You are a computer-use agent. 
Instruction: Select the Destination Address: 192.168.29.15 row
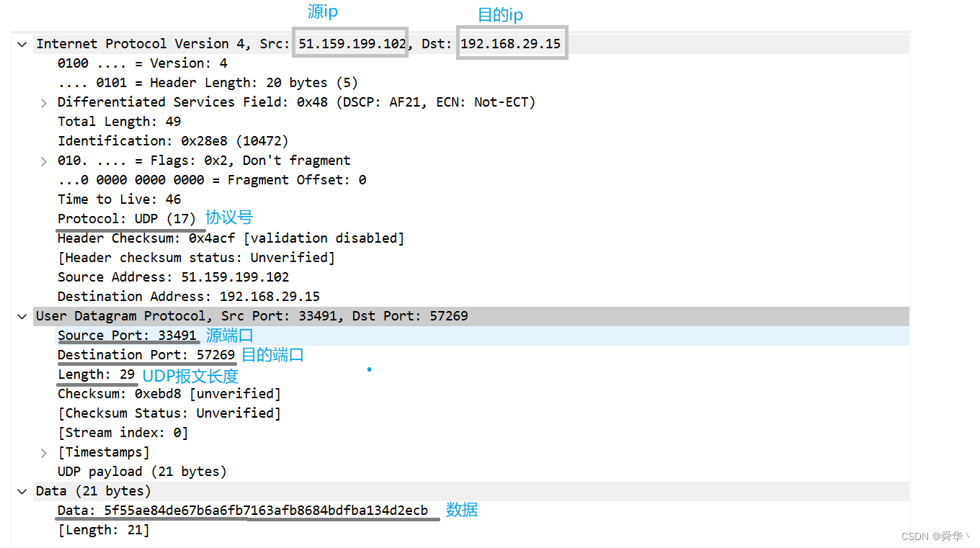tap(189, 297)
